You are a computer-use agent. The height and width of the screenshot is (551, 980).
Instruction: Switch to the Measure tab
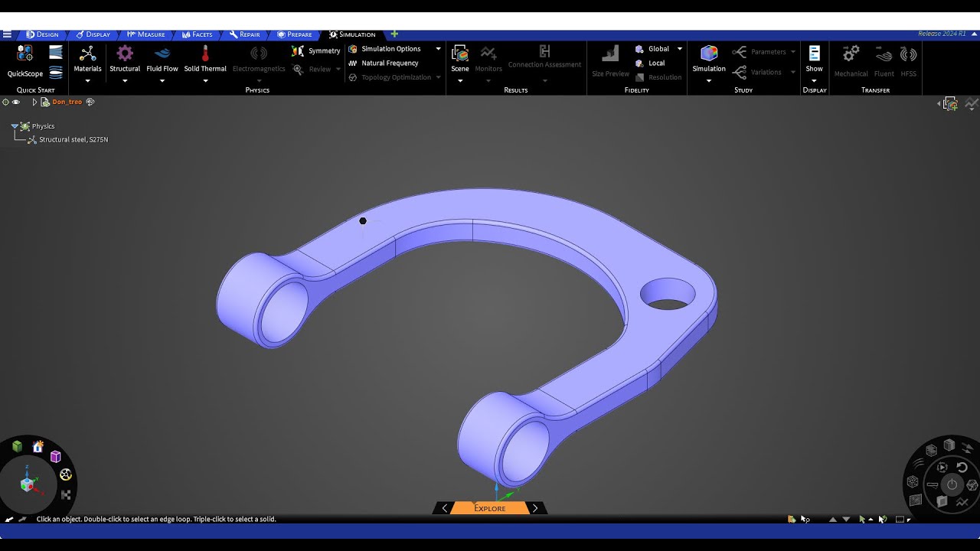pos(146,34)
